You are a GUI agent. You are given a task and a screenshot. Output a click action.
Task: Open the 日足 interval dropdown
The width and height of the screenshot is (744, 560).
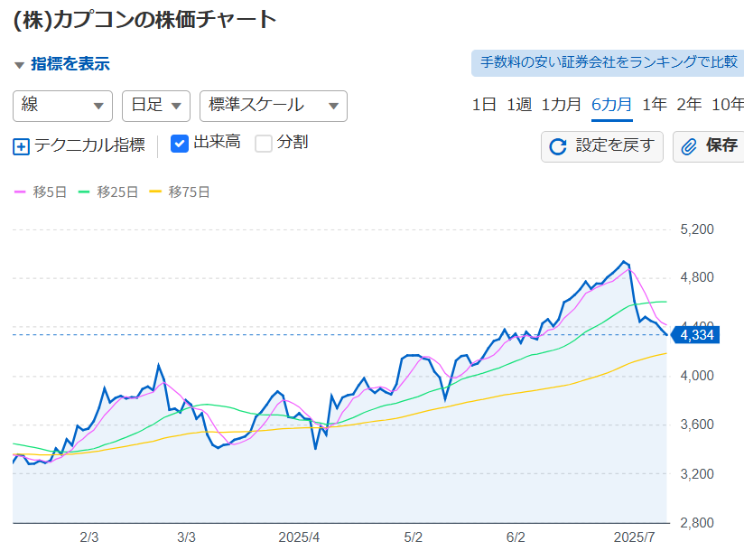[156, 106]
